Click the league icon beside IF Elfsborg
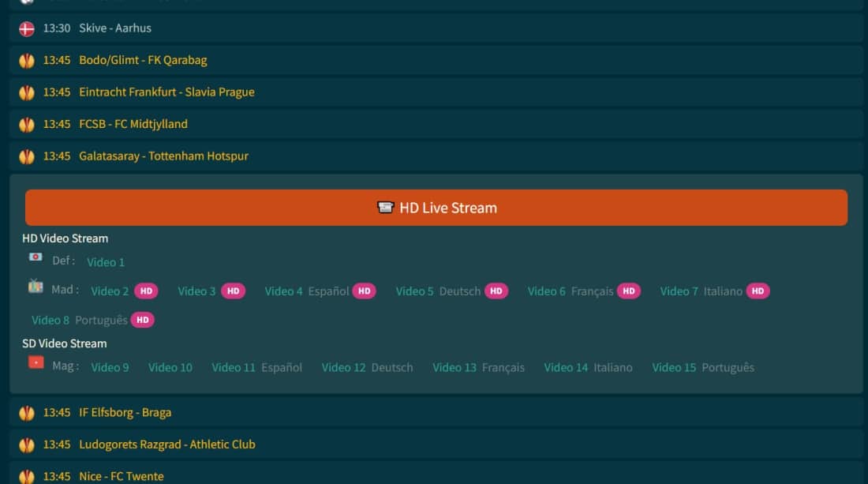 point(27,413)
